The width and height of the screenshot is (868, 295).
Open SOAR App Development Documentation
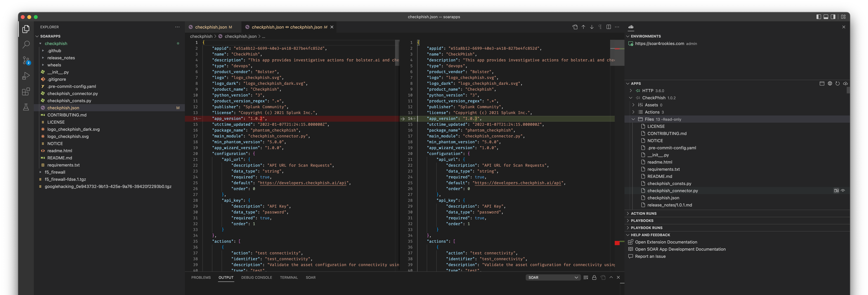pos(680,249)
